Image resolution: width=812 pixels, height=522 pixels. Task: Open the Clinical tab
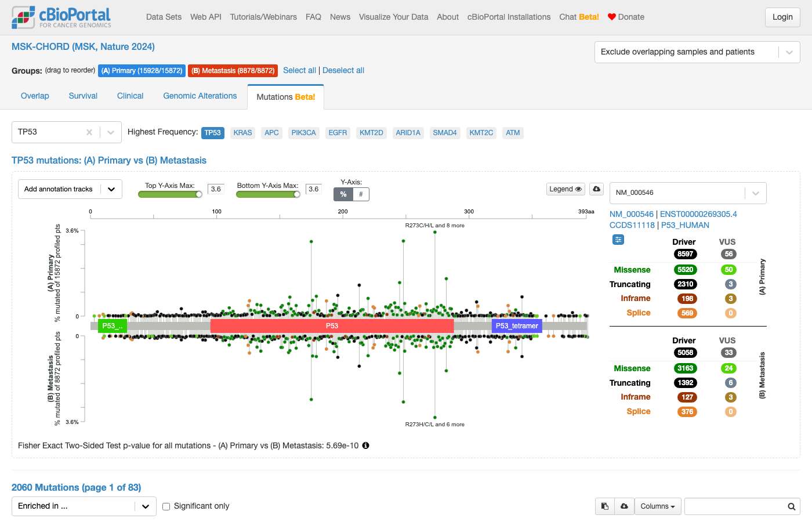click(x=130, y=96)
